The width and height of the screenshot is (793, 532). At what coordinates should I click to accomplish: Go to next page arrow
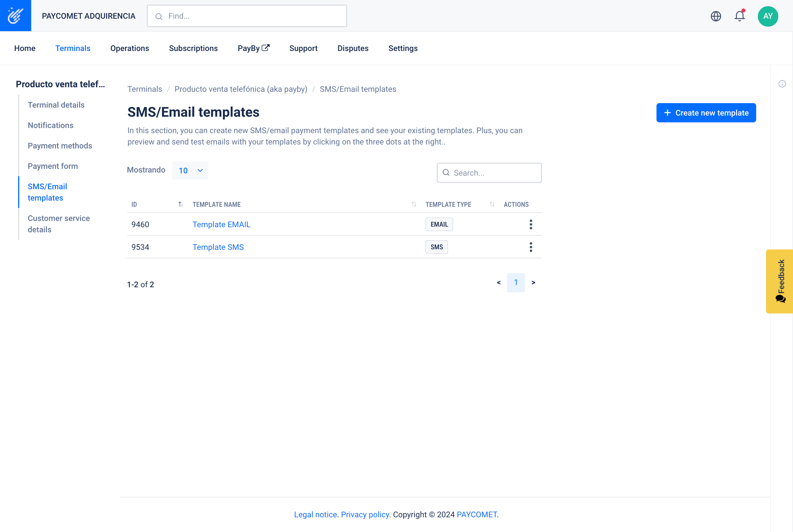pos(533,282)
